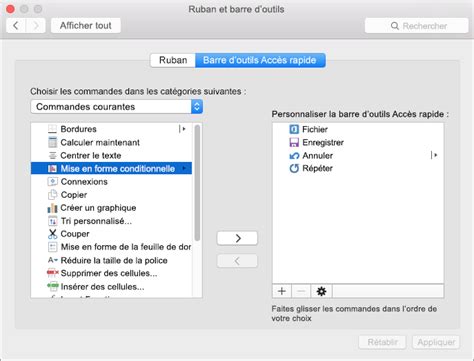Select Fichier text in Quick Access list
This screenshot has height=361, width=474.
[315, 129]
